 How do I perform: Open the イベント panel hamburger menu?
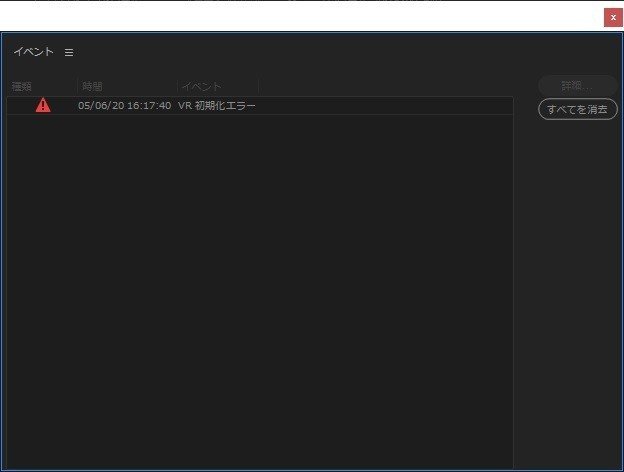(x=69, y=53)
